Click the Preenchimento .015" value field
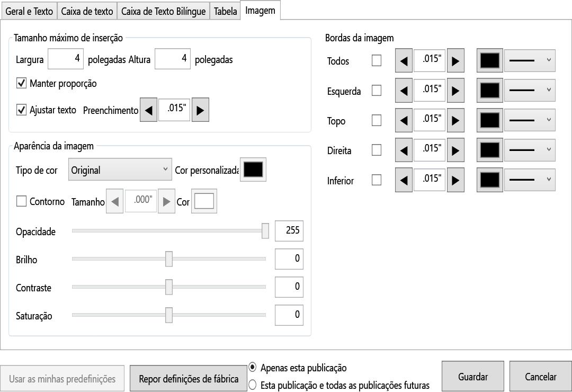Image resolution: width=572 pixels, height=392 pixels. click(x=174, y=110)
